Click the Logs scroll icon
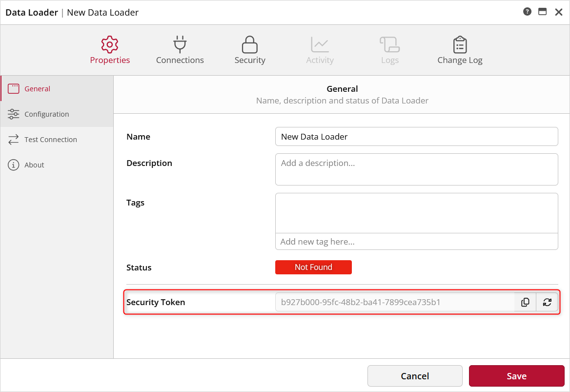This screenshot has height=392, width=570. click(390, 45)
